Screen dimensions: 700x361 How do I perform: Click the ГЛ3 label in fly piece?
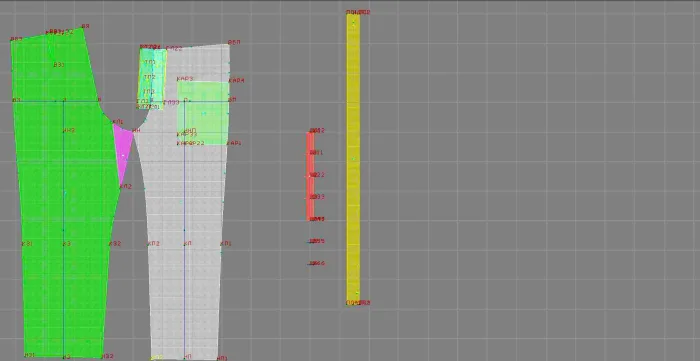click(x=149, y=92)
